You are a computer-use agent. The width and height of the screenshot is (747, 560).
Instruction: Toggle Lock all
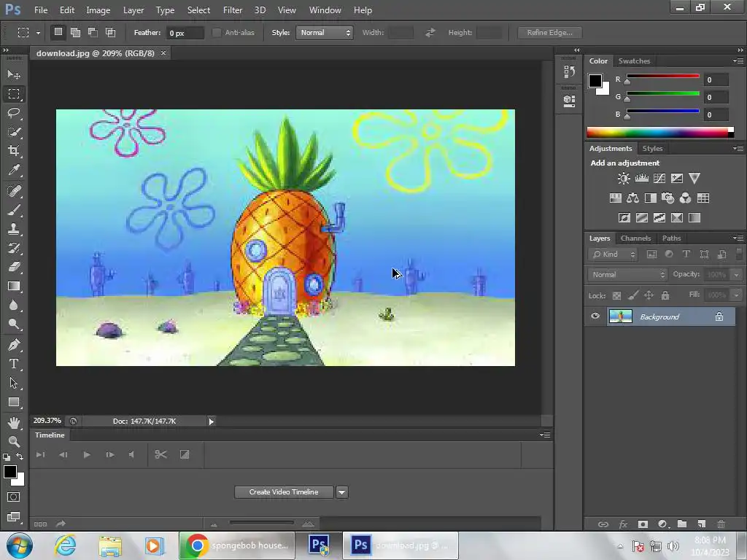point(665,296)
